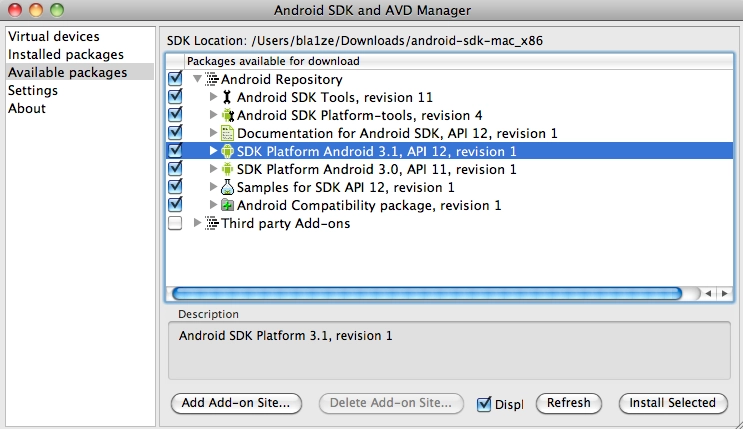Uncheck Documentation for Android SDK checkbox

click(x=175, y=132)
